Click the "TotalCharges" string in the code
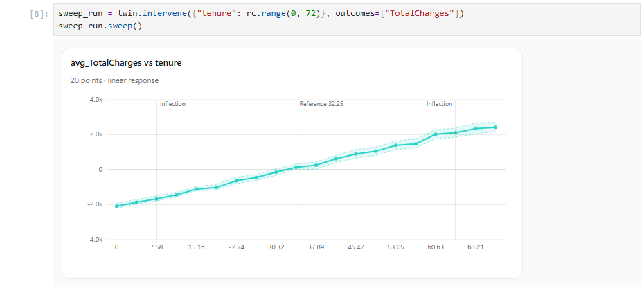644x293 pixels. pyautogui.click(x=422, y=14)
